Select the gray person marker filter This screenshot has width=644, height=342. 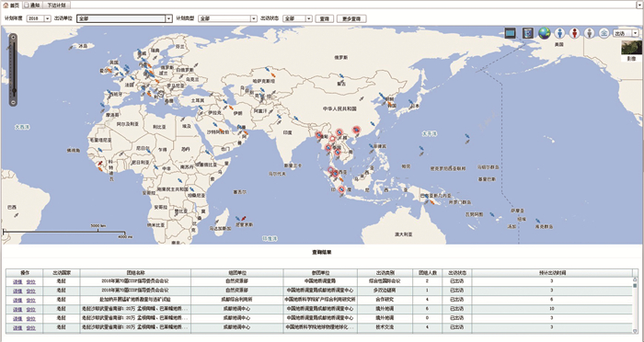pos(590,33)
